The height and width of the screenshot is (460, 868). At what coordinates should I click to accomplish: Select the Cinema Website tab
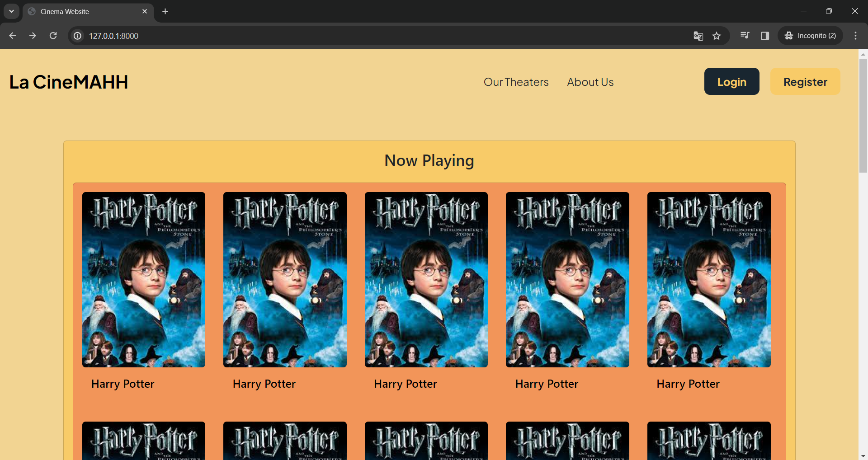(88, 12)
